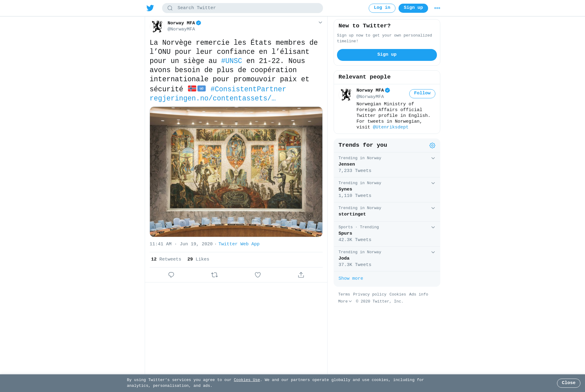Share the tweet via share icon
Screen dimensions: 585x392
(x=301, y=275)
